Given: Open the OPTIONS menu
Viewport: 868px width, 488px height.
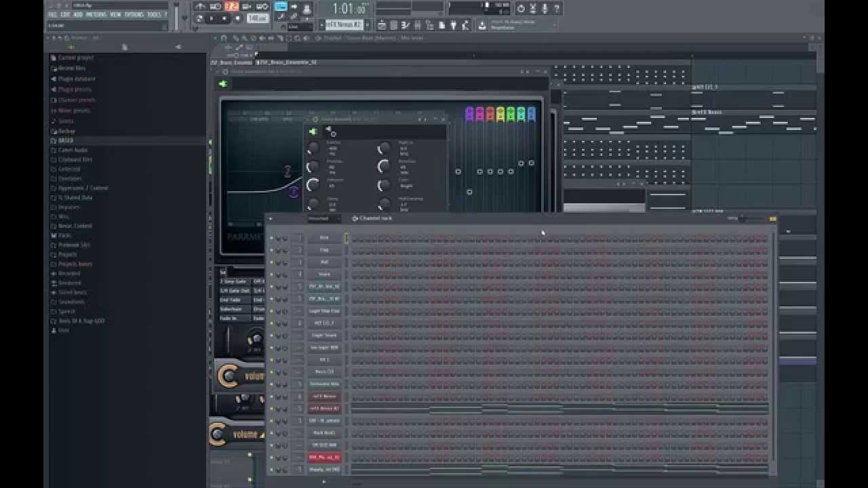Looking at the screenshot, I should tap(134, 14).
